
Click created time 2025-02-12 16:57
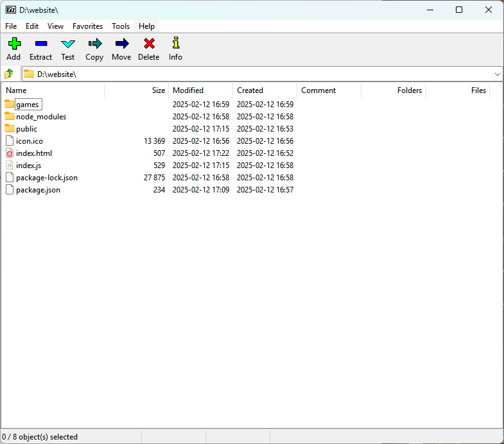265,190
